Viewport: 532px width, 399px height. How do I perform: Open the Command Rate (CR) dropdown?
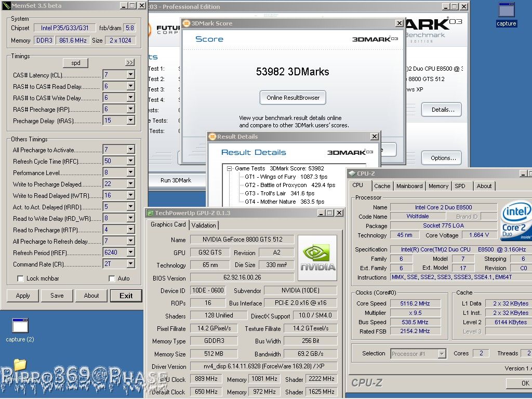(130, 263)
